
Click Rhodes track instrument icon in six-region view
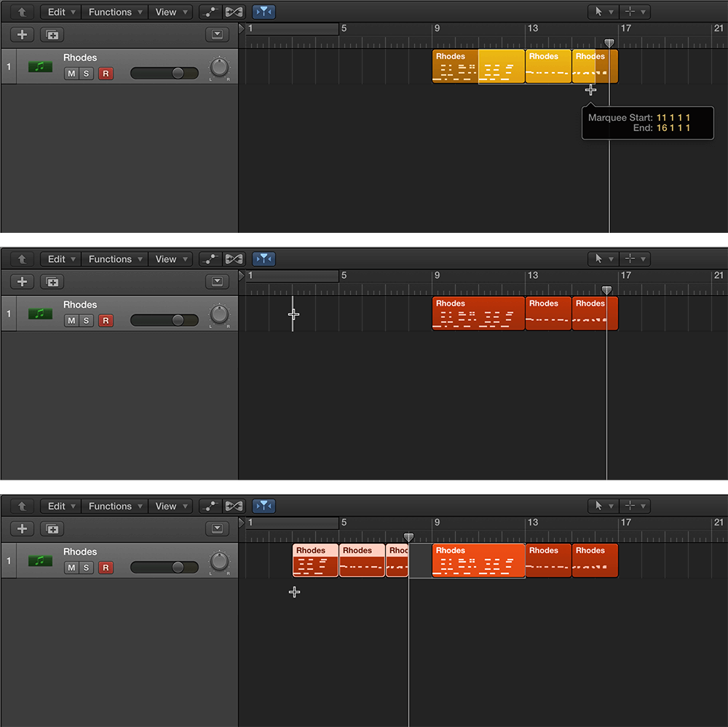[x=40, y=561]
